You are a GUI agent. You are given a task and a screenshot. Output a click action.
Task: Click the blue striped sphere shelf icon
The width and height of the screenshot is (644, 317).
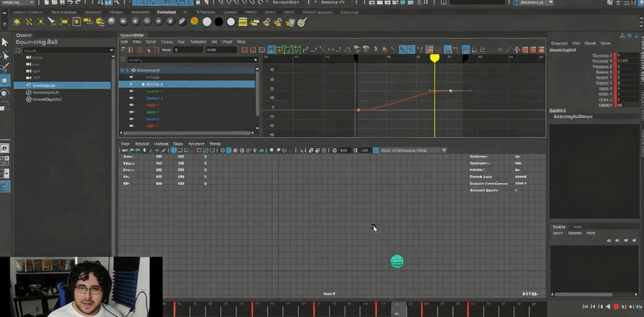(183, 22)
